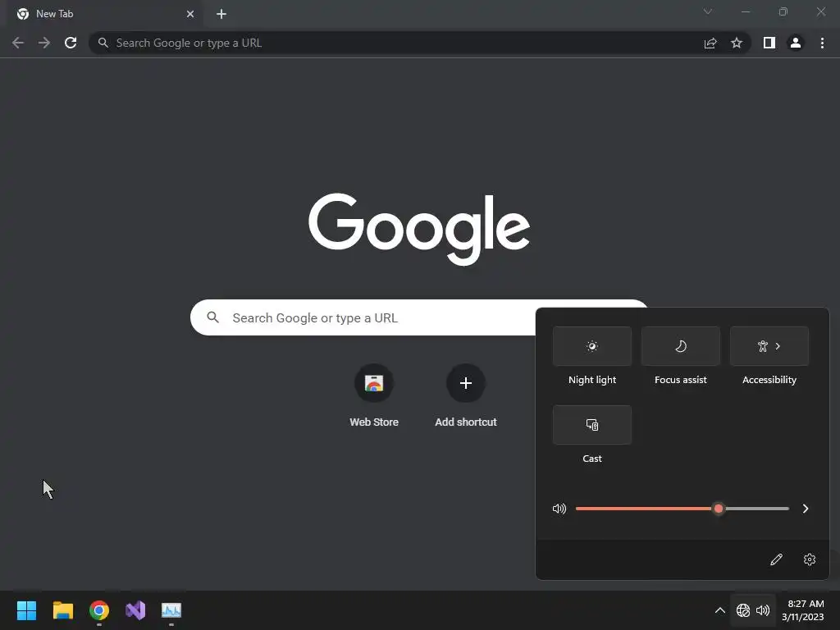Show hidden icons in the system tray
The width and height of the screenshot is (840, 630).
click(x=720, y=610)
